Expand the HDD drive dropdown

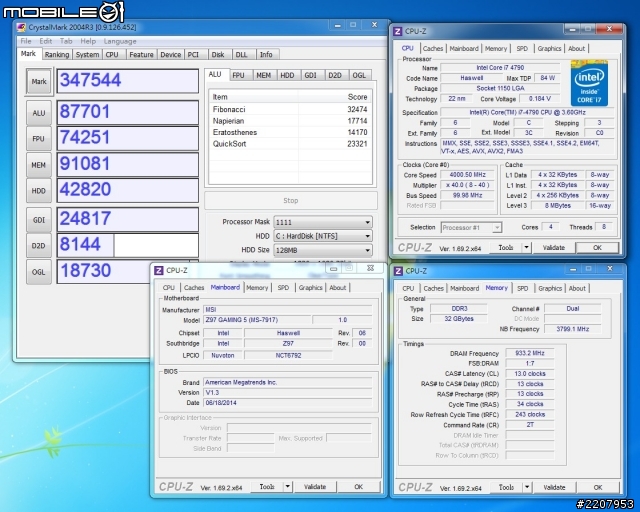click(323, 236)
